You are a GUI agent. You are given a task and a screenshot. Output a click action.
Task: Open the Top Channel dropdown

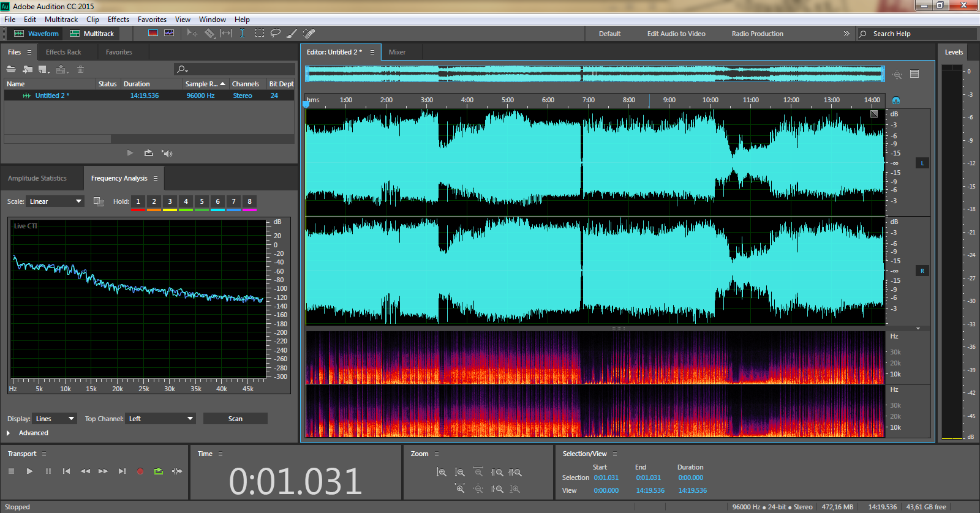click(160, 419)
